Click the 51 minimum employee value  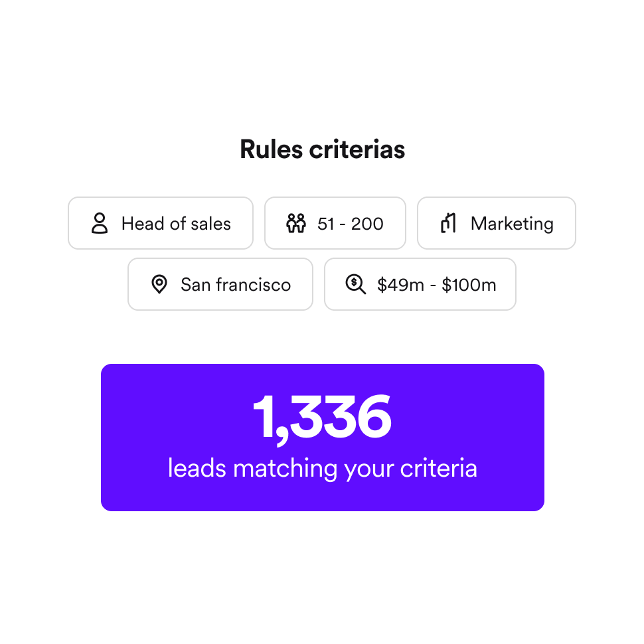[326, 224]
